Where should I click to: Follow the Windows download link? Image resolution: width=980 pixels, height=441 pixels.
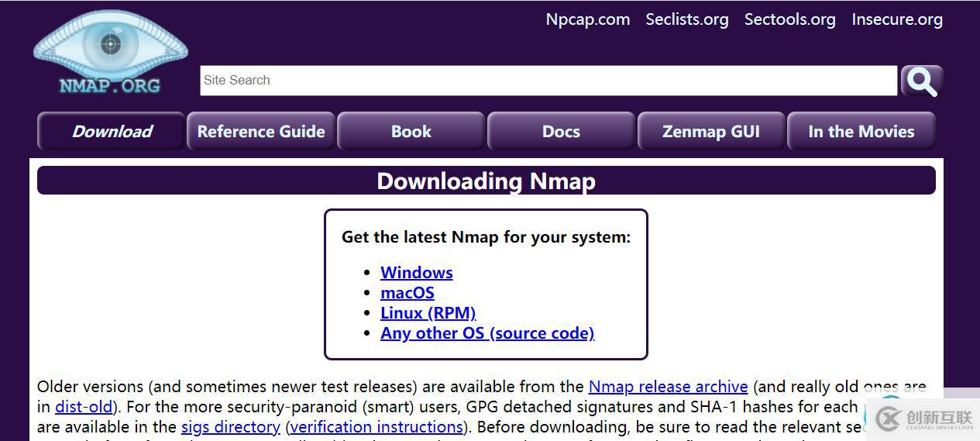coord(417,273)
